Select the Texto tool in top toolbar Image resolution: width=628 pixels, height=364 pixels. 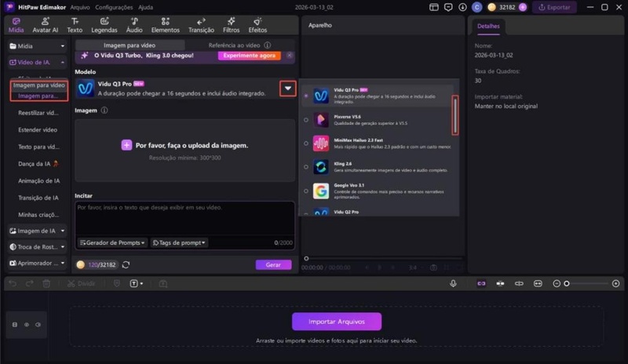75,25
